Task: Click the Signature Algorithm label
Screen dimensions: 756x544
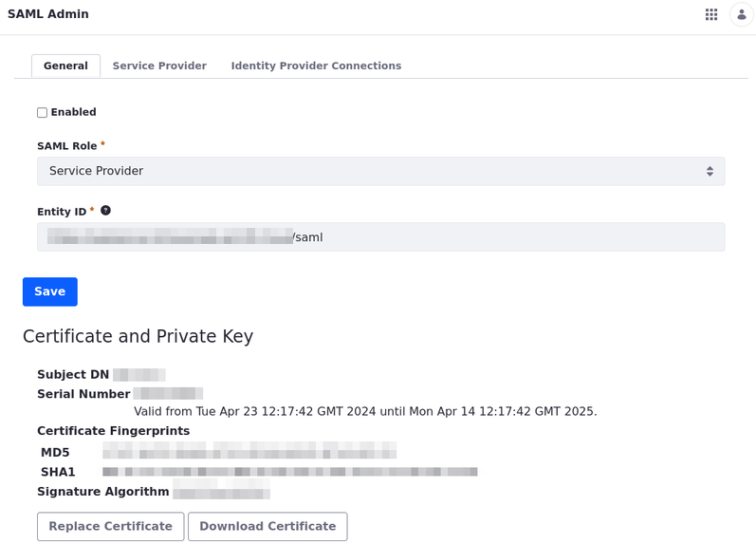Action: click(x=102, y=492)
